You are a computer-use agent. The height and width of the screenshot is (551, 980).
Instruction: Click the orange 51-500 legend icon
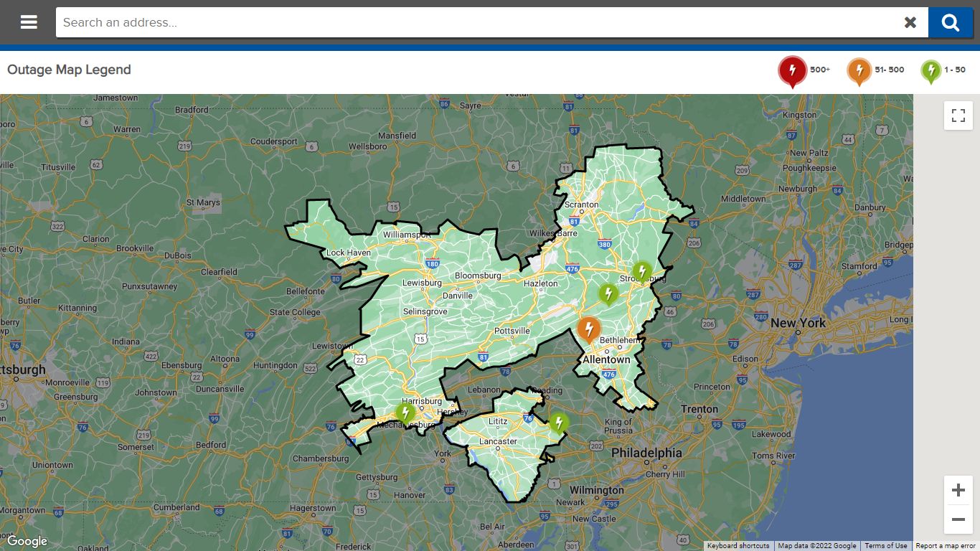pos(859,71)
